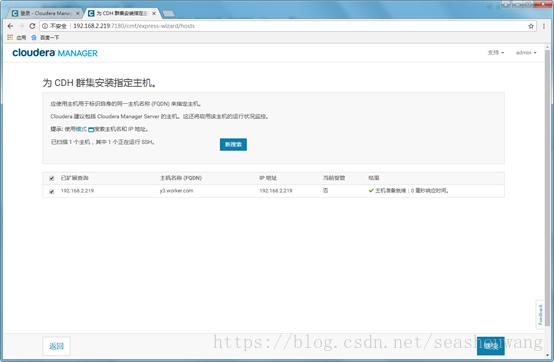Viewport: 554px width, 362px height.
Task: Click the 主机名称 (FQDN) column header
Action: click(181, 178)
